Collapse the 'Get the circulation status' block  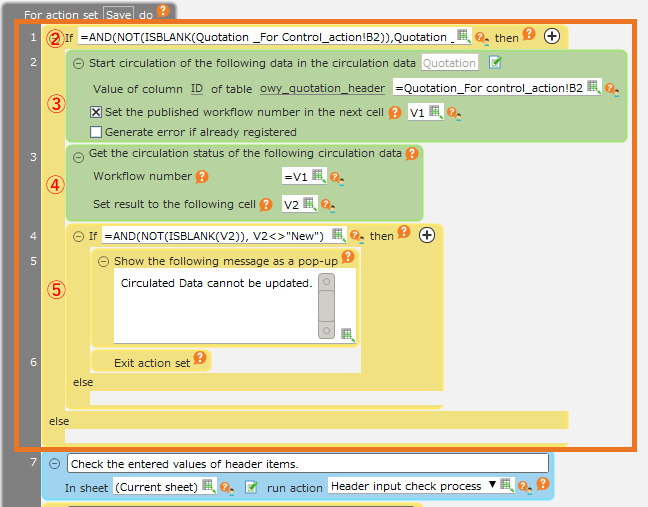[79, 155]
